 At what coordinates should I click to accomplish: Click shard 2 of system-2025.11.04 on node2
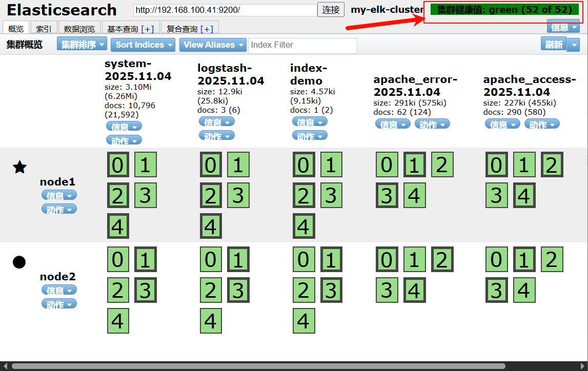[118, 290]
